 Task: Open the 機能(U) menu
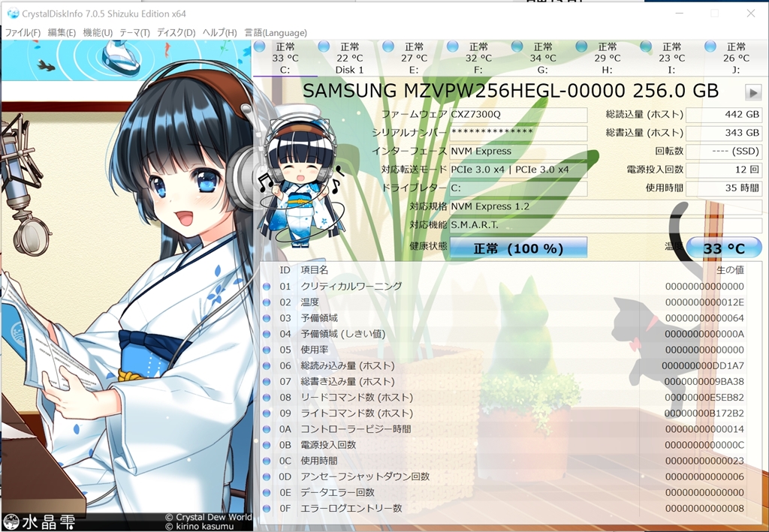pyautogui.click(x=98, y=33)
